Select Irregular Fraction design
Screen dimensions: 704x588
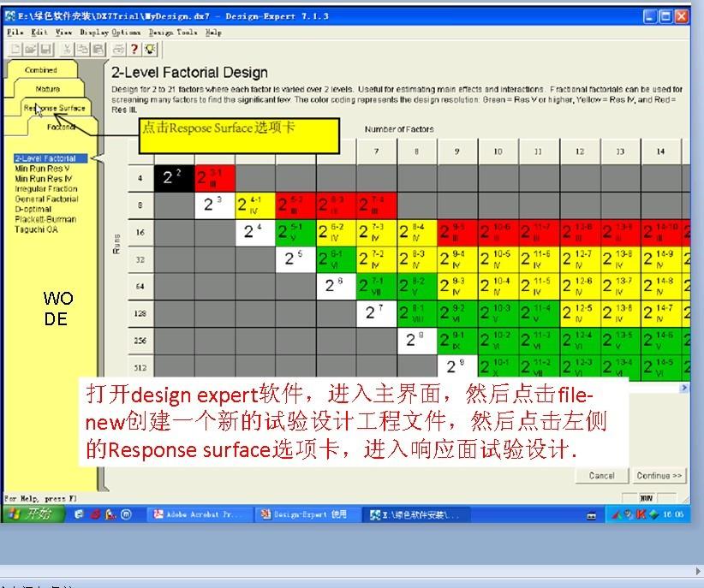pos(45,189)
